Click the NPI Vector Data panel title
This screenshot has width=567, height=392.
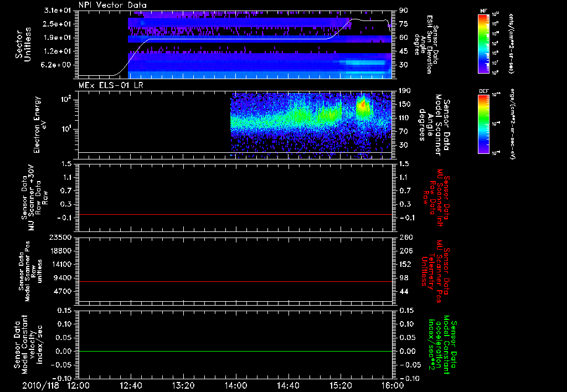(x=112, y=5)
